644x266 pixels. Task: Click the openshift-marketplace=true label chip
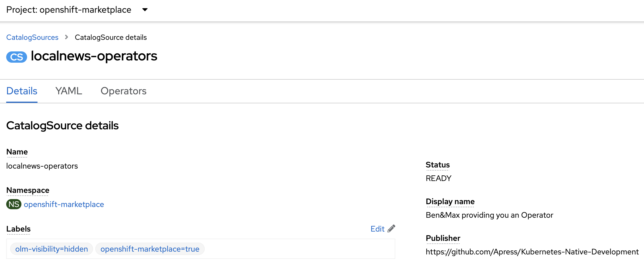(150, 249)
